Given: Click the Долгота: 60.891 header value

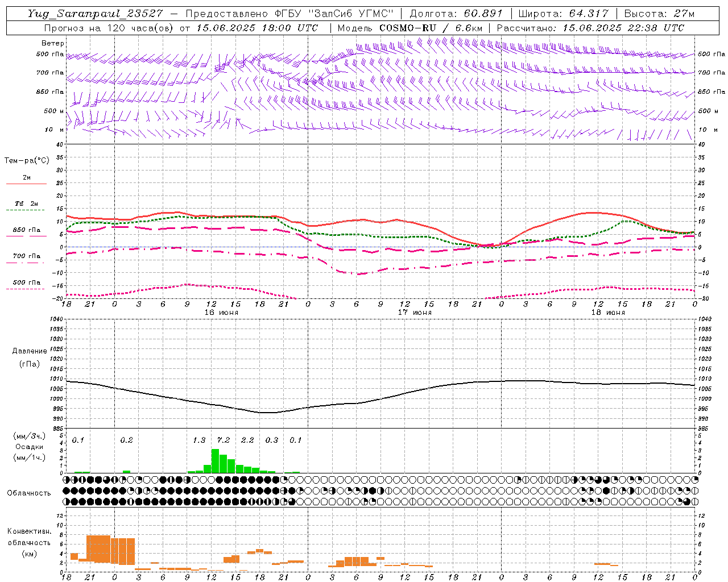Looking at the screenshot, I should [456, 14].
